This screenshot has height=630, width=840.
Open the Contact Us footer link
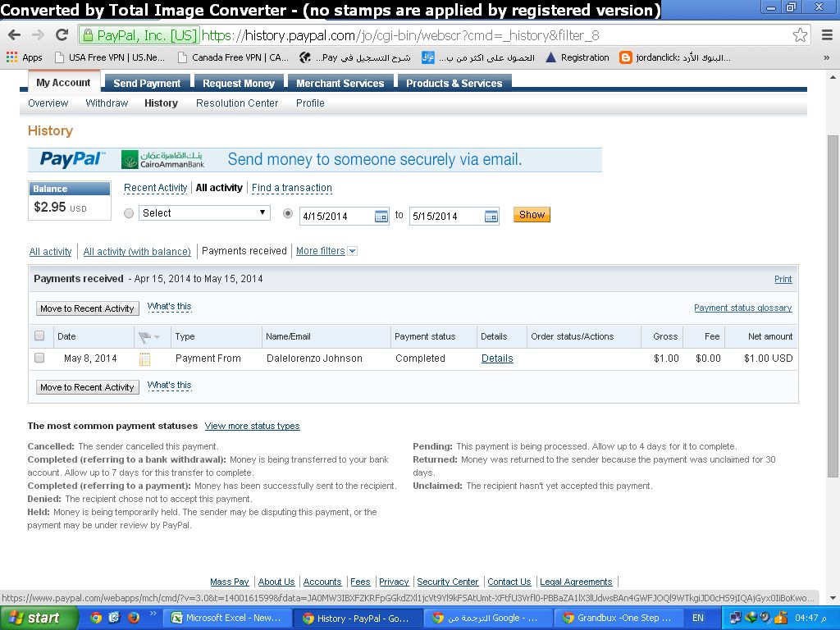coord(509,582)
